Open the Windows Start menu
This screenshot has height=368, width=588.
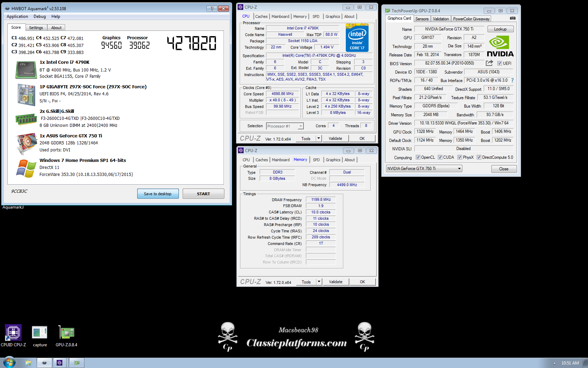tap(9, 362)
